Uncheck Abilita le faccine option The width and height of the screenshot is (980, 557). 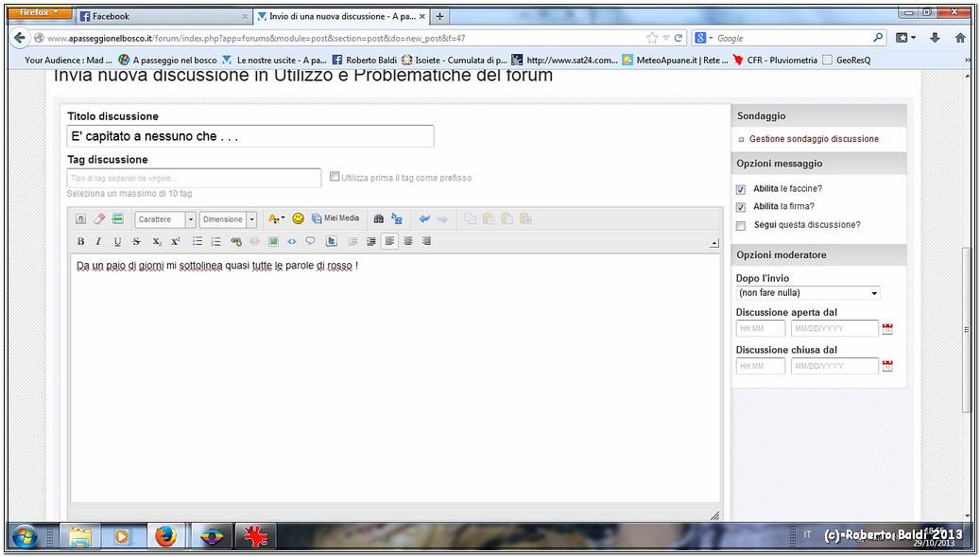[741, 189]
